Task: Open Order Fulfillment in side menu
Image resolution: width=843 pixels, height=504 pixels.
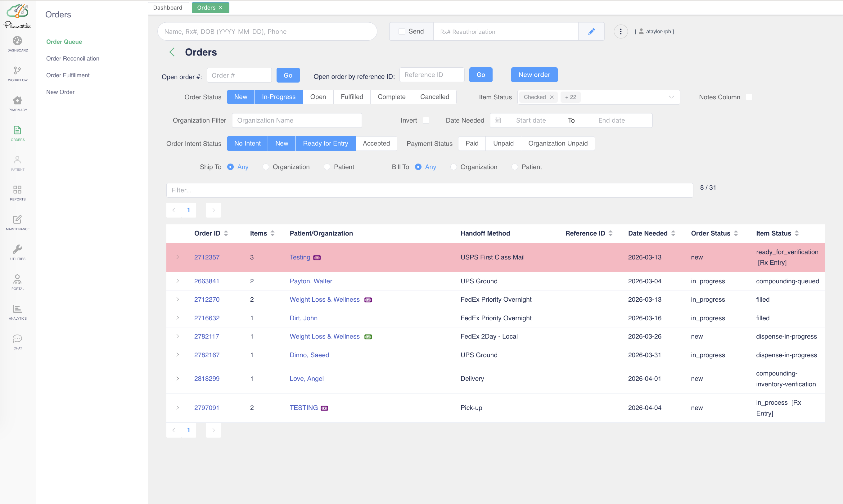Action: tap(68, 75)
